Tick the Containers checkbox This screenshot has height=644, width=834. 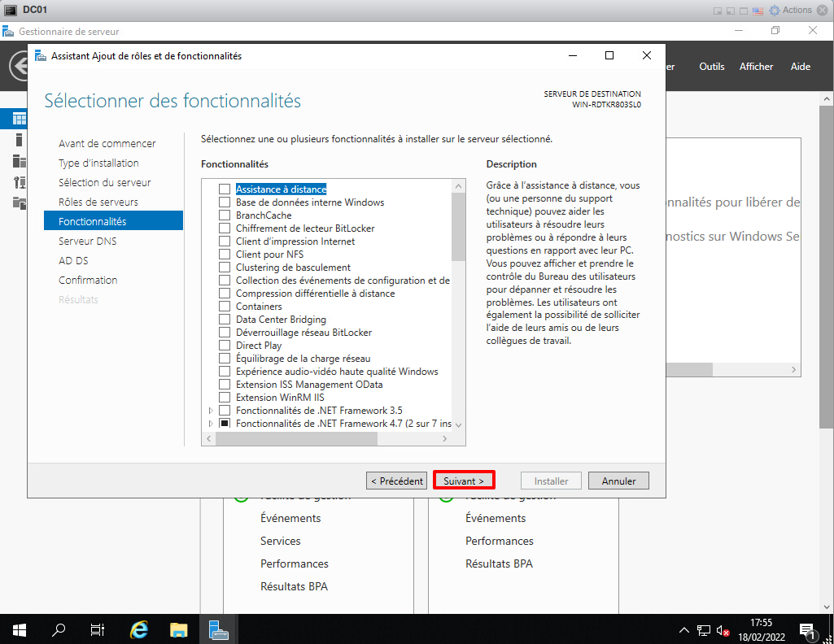(225, 307)
